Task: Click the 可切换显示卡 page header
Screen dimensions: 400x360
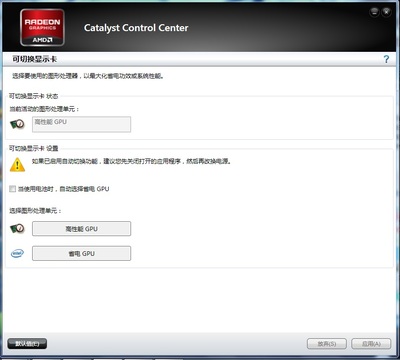Action: pos(35,59)
